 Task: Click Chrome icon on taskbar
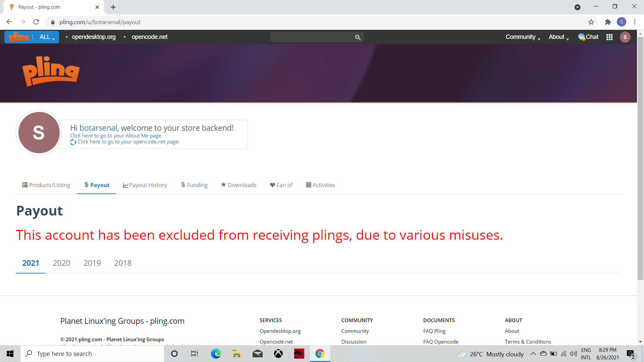click(x=320, y=354)
